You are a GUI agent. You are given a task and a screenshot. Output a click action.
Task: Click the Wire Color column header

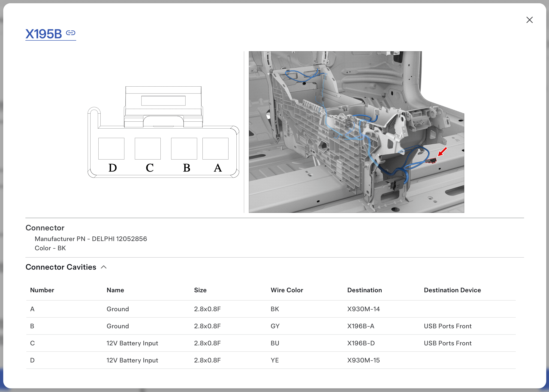coord(287,290)
